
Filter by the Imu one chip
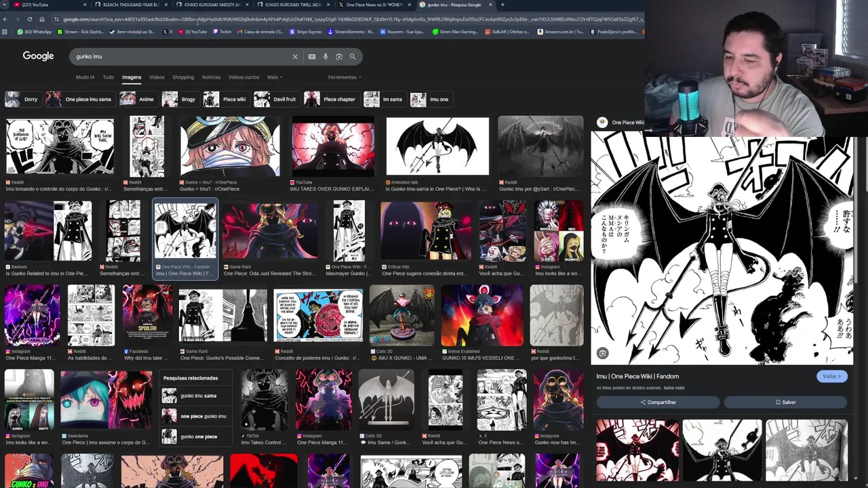tap(430, 99)
